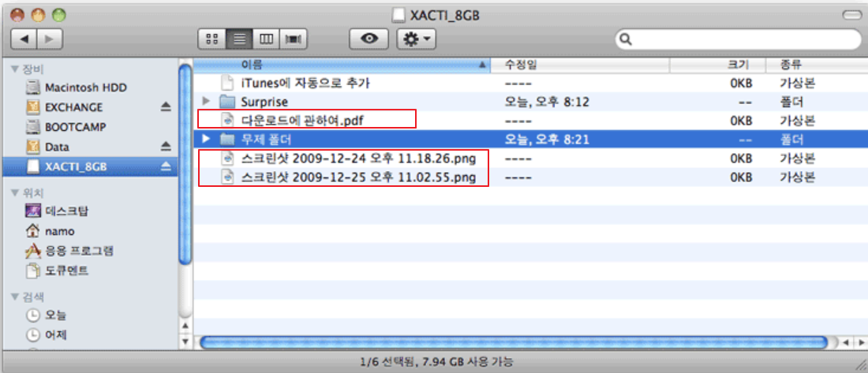Click the sidebar scroll up arrow
This screenshot has width=868, height=373.
(185, 326)
